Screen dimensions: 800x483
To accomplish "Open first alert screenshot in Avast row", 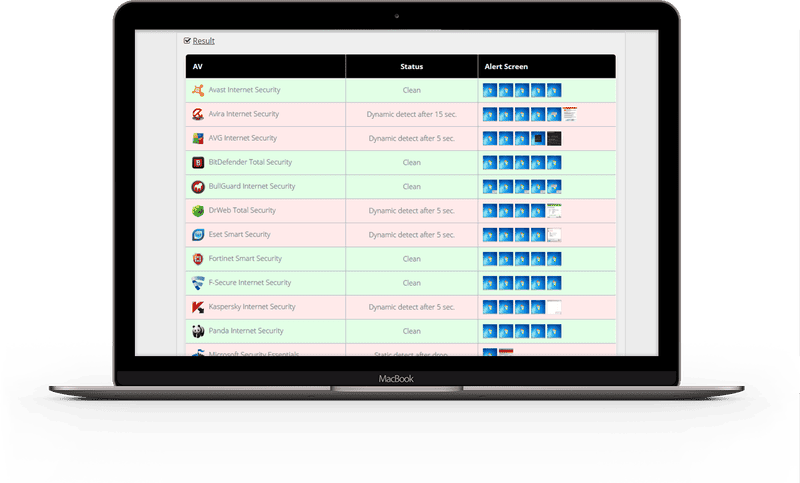I will (490, 90).
